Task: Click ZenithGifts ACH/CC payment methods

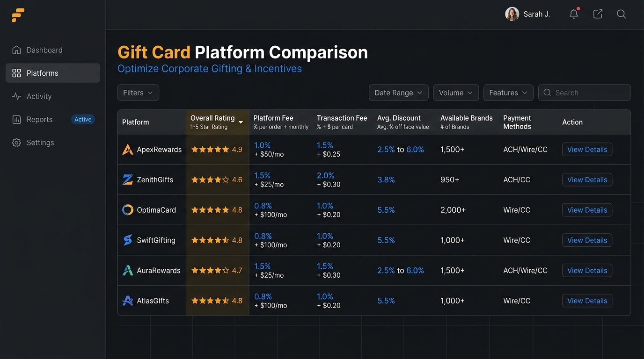Action: pos(517,179)
